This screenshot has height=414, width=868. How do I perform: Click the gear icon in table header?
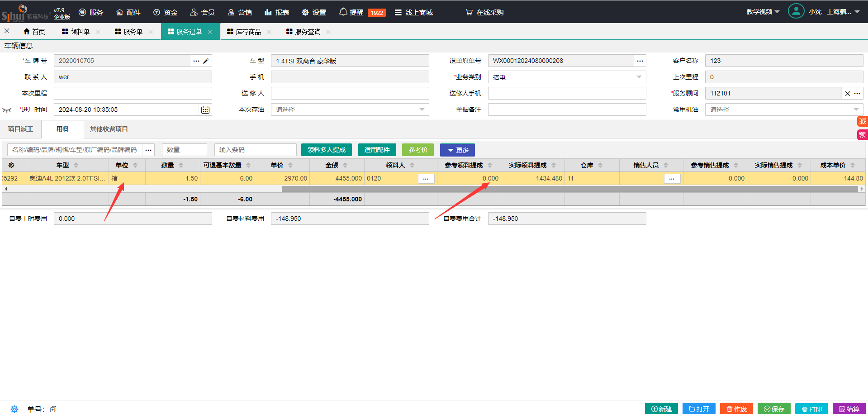tap(11, 165)
